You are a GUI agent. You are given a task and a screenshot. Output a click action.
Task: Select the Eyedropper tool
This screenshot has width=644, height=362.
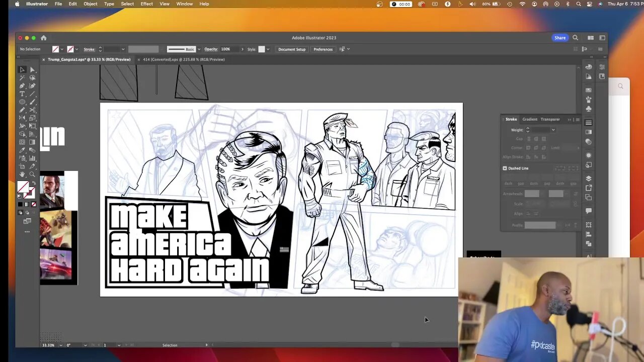point(22,150)
